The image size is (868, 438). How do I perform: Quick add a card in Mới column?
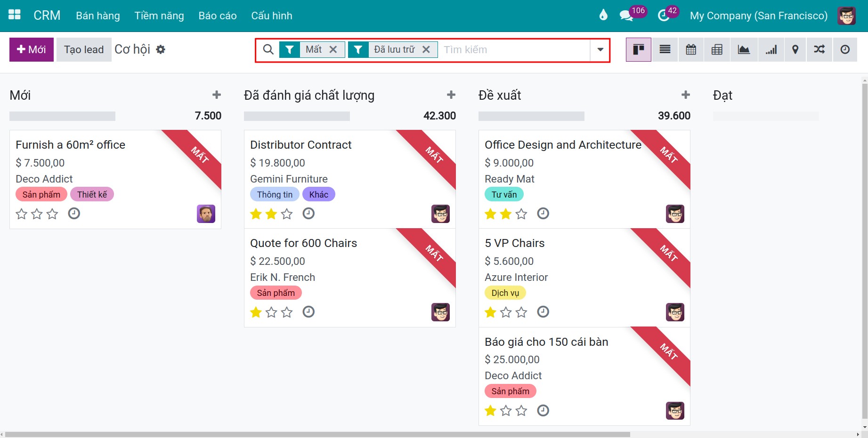point(217,95)
